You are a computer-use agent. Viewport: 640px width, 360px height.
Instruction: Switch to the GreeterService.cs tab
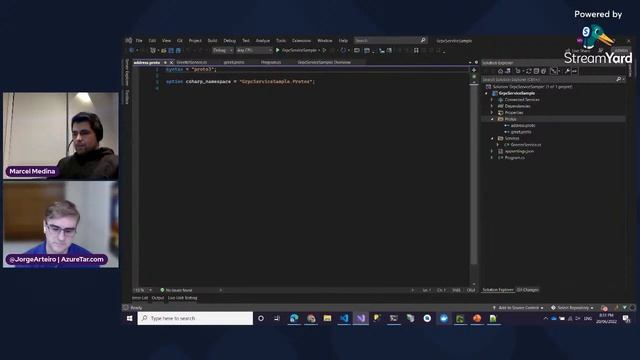[x=192, y=62]
